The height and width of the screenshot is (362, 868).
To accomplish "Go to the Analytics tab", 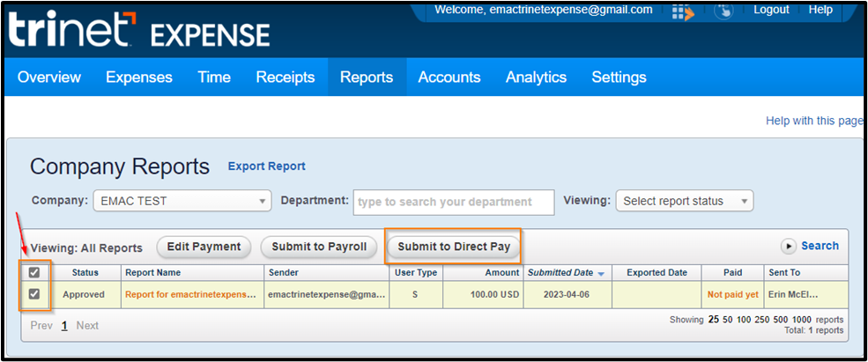I will [536, 77].
